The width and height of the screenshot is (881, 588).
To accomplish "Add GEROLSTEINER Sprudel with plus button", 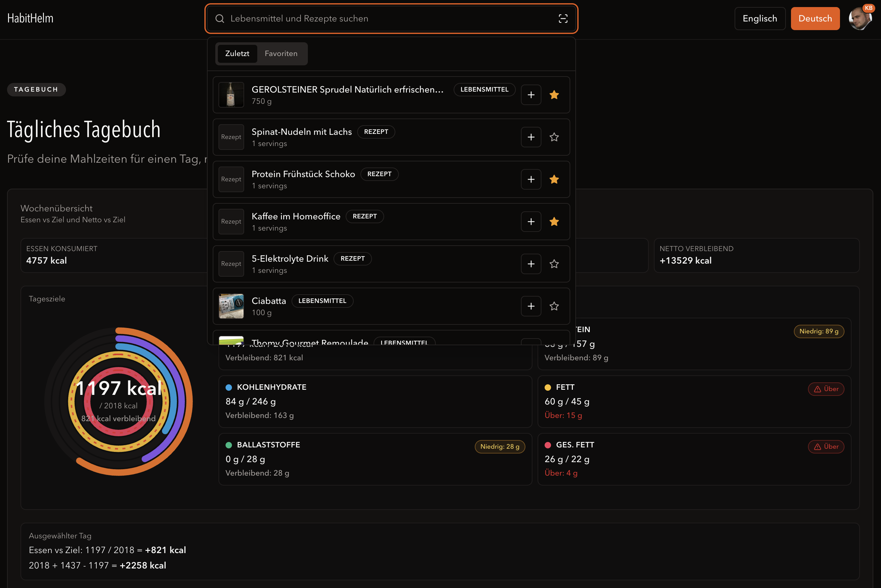I will click(x=531, y=95).
